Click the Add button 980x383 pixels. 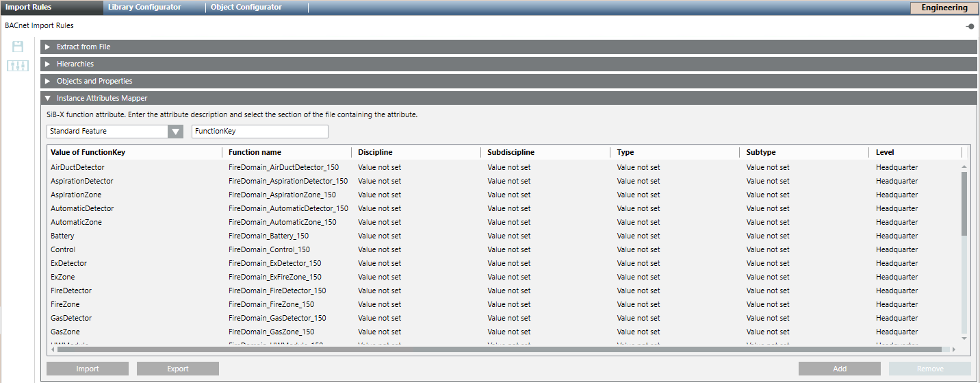(839, 369)
